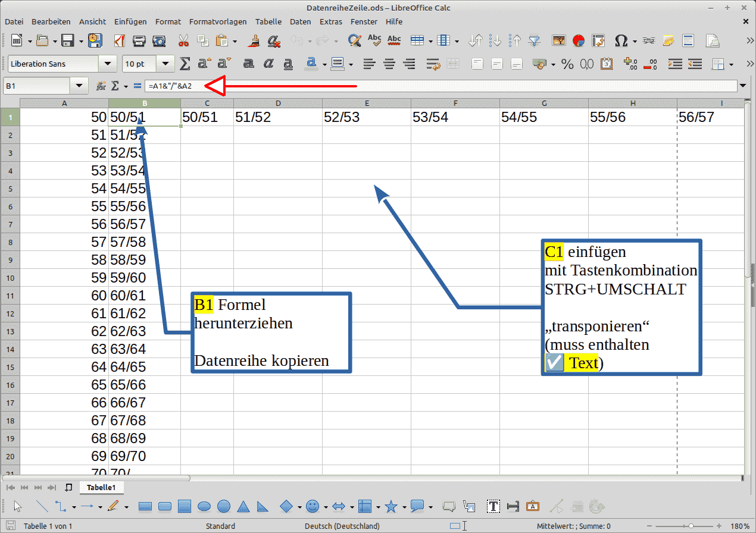The width and height of the screenshot is (756, 533).
Task: Expand the Liberation Sans font dropdown
Action: (108, 64)
